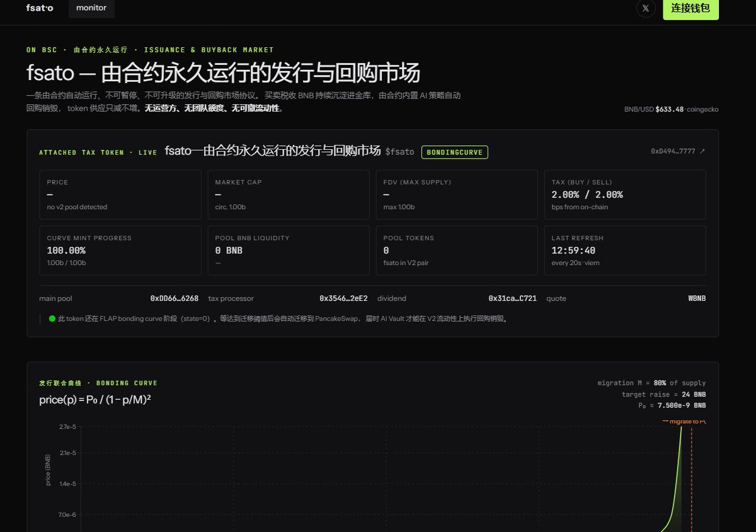756x532 pixels.
Task: Open the monitor tab
Action: [91, 8]
